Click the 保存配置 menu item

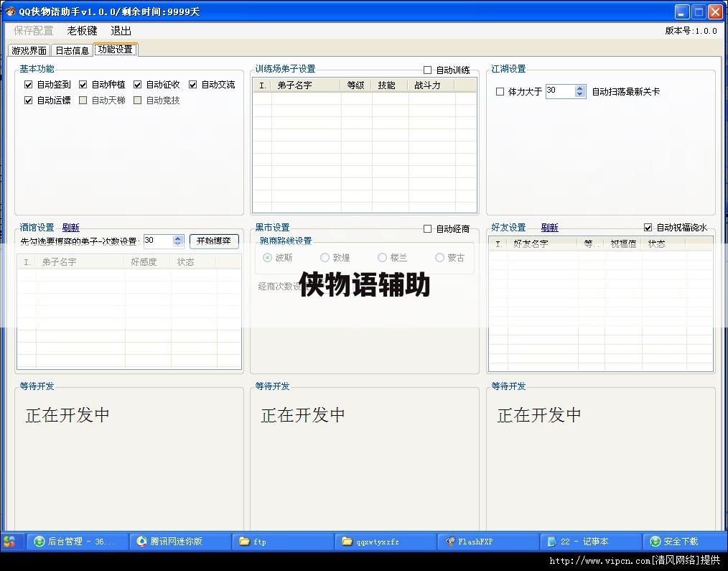(34, 31)
